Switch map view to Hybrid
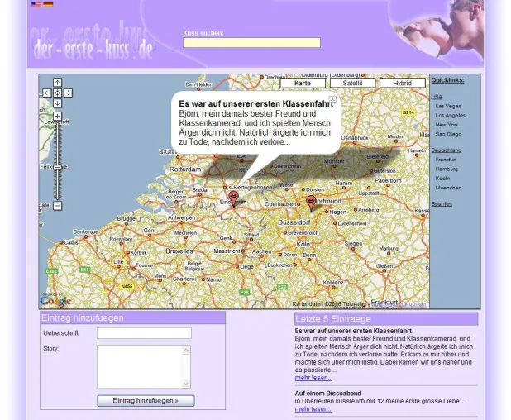 [x=403, y=83]
